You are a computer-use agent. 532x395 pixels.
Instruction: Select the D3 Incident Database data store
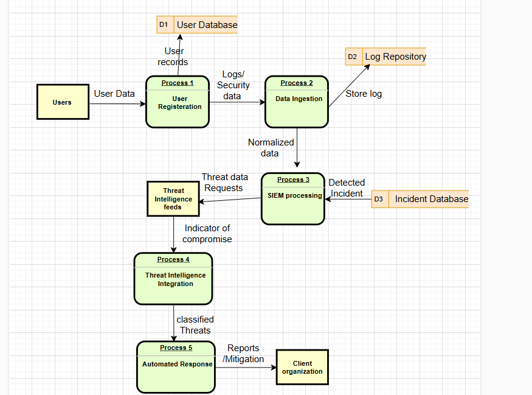(x=420, y=199)
